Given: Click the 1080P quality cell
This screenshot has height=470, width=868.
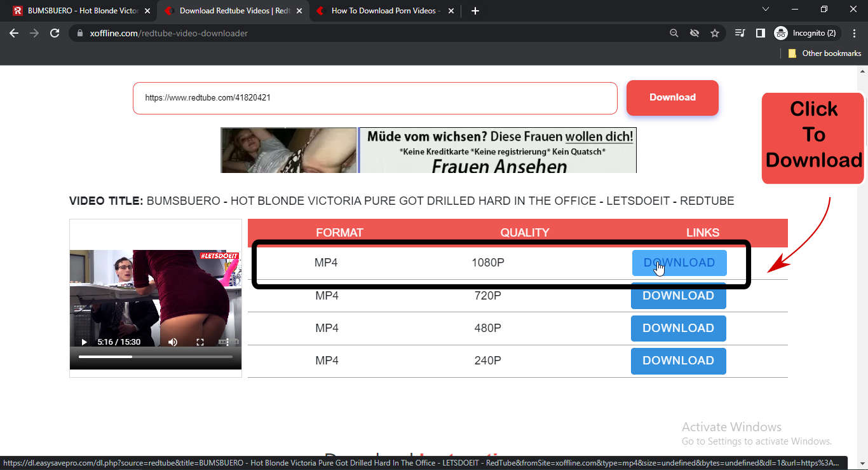Looking at the screenshot, I should (x=488, y=262).
